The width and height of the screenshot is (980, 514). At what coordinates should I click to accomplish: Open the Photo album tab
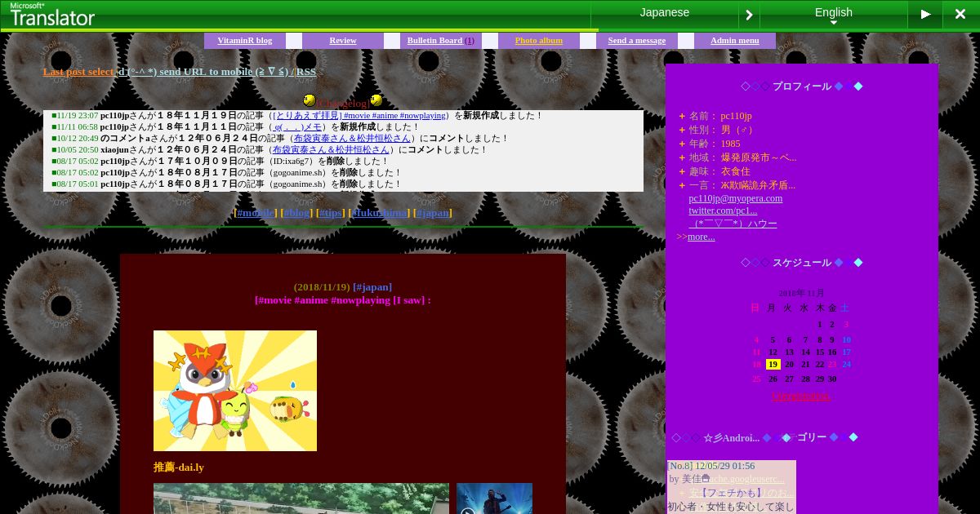pos(539,41)
